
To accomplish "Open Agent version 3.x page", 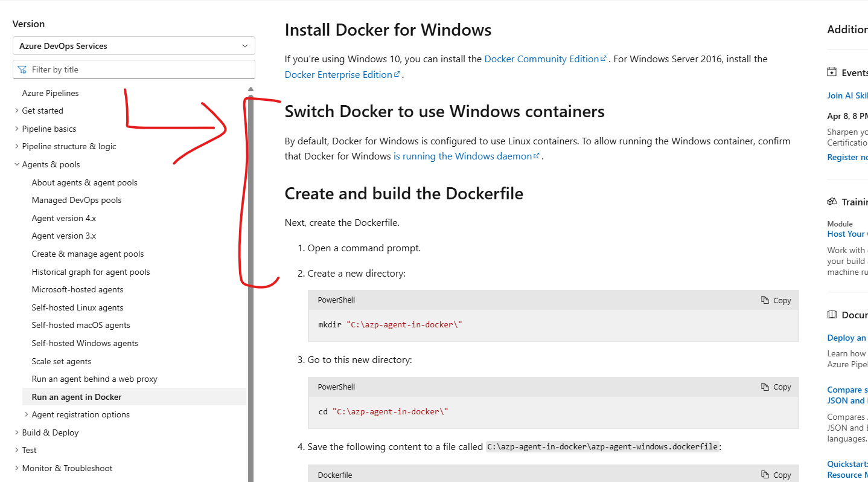I will (x=64, y=236).
